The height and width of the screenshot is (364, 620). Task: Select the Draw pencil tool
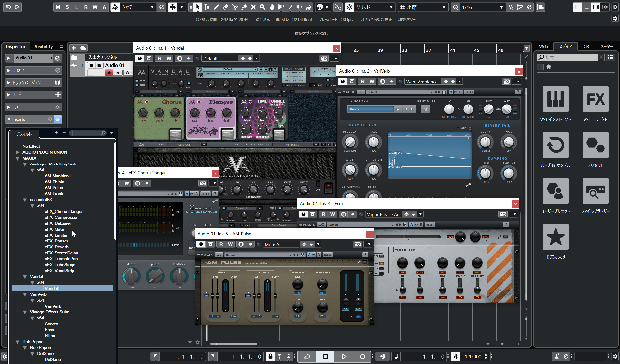tap(216, 7)
